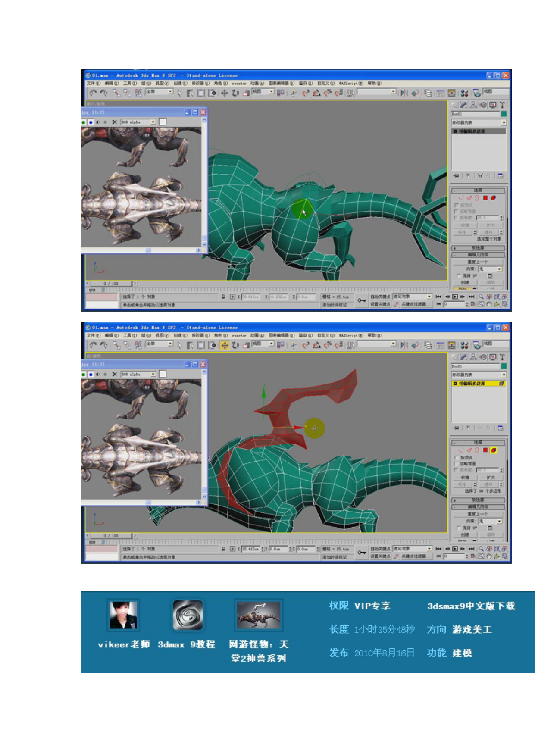Toggle 保持 UV checkbox in upper screenshot

pos(459,275)
